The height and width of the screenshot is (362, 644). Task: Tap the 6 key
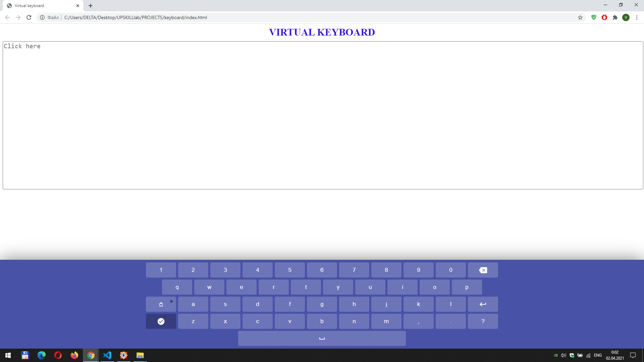[322, 270]
